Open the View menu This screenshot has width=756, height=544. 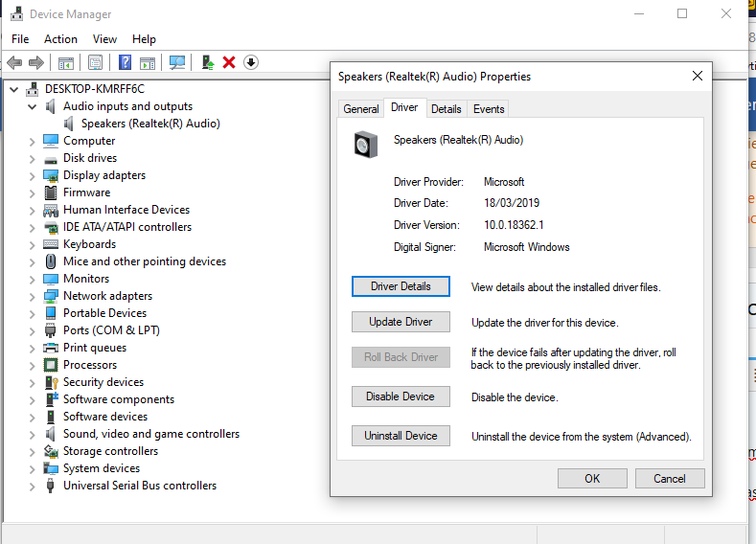(104, 39)
